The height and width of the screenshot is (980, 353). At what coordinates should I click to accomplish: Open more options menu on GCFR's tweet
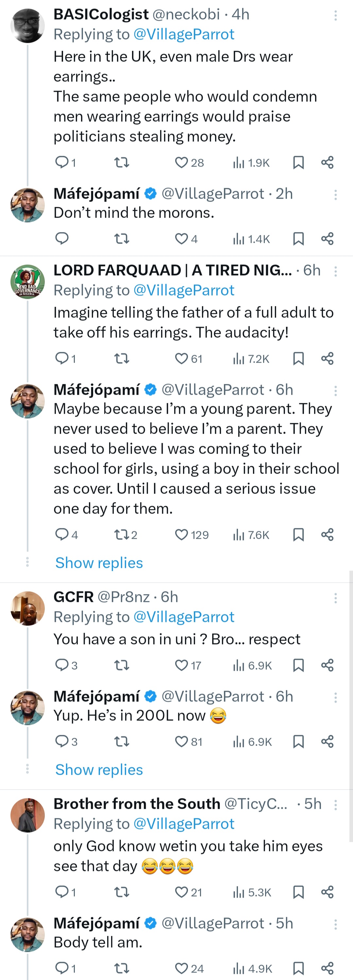pyautogui.click(x=335, y=598)
